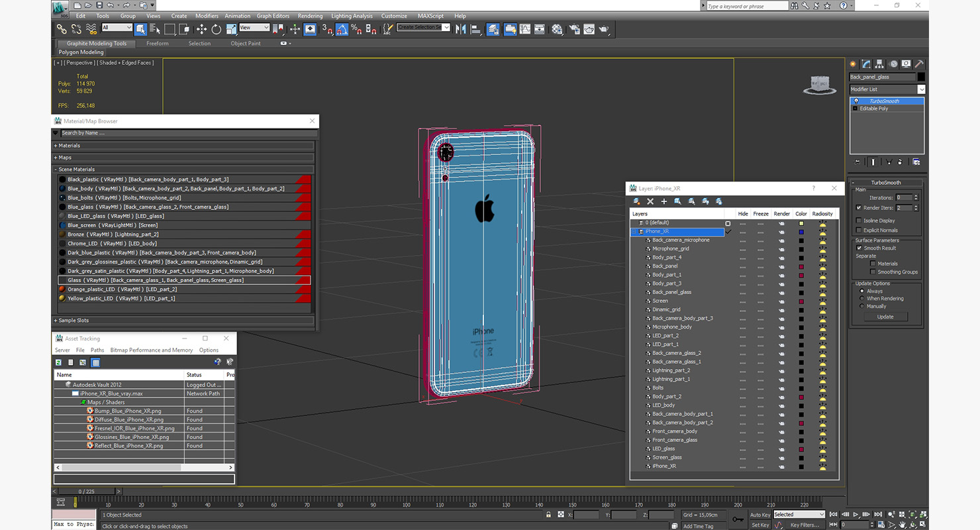
Task: Open the MAXScript menu
Action: click(x=430, y=16)
